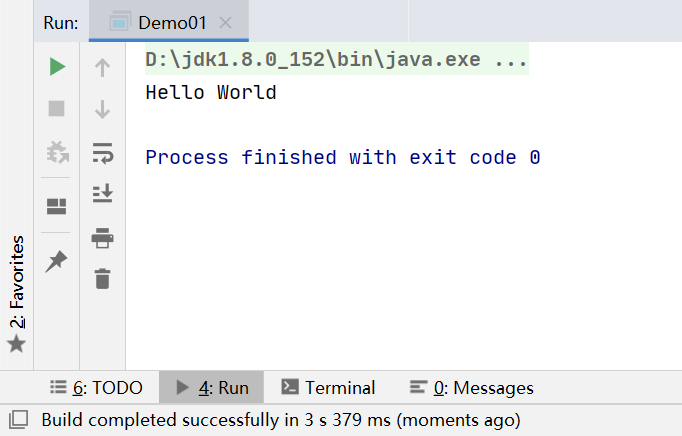Toggle scroll to end of console
Viewport: 682px width, 436px height.
click(x=102, y=193)
